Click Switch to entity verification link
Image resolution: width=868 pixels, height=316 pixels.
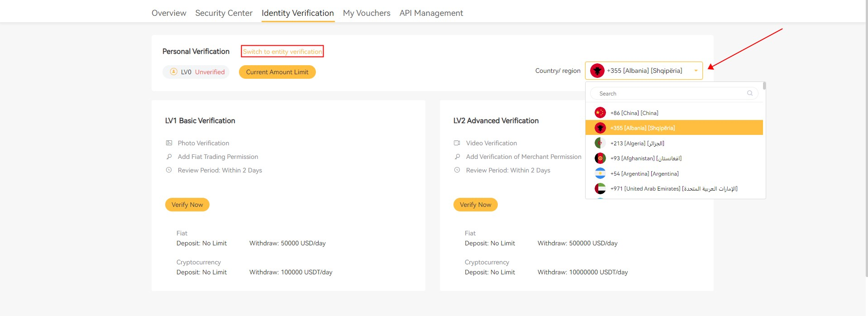[x=282, y=52]
